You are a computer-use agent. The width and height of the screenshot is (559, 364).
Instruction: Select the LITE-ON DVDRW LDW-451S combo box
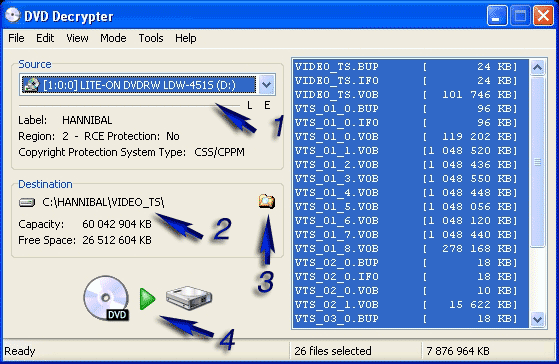pyautogui.click(x=147, y=85)
